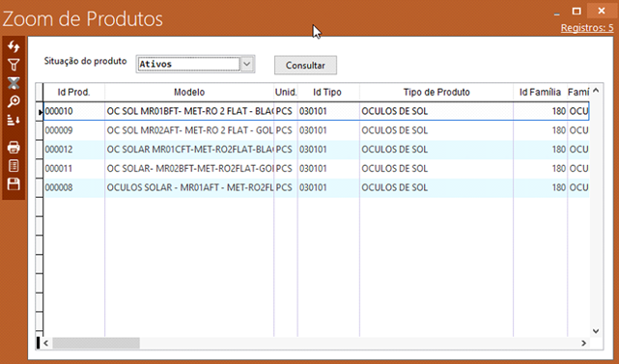Click the Tipo de Produto column header
This screenshot has width=619, height=364.
coord(436,93)
